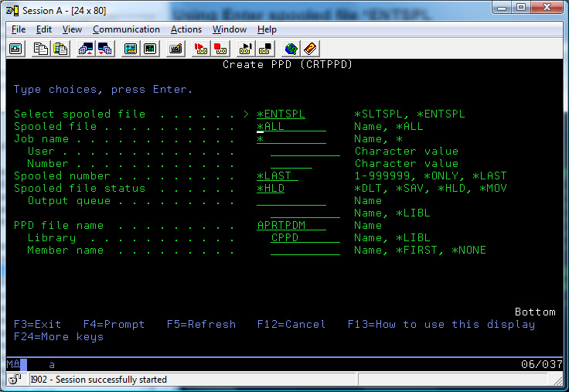The width and height of the screenshot is (569, 392).
Task: Open the Color Mapping toolbar icon
Action: tap(150, 49)
